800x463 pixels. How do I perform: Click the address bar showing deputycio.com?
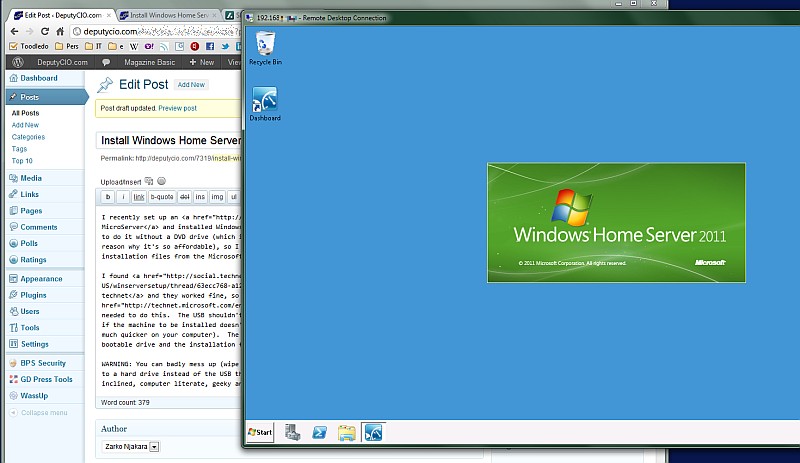point(156,31)
